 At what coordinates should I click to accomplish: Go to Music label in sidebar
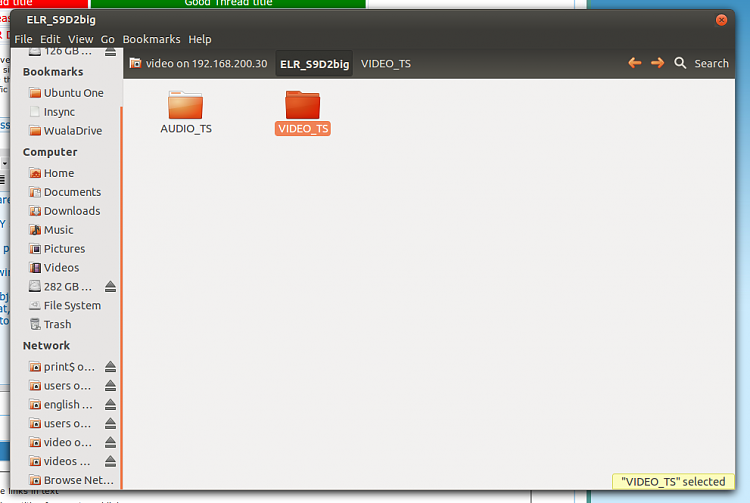(58, 230)
